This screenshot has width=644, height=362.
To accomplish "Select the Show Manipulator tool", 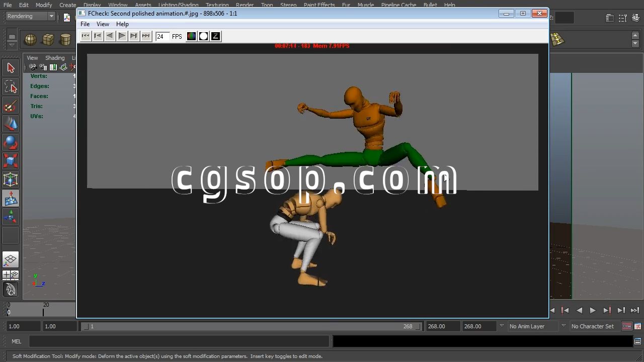I will (11, 217).
